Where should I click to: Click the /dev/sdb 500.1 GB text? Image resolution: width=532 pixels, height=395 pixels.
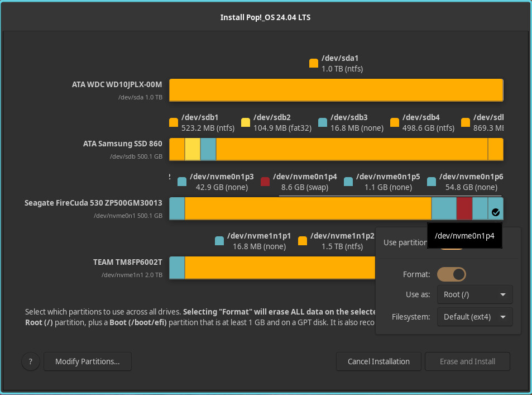(x=136, y=156)
